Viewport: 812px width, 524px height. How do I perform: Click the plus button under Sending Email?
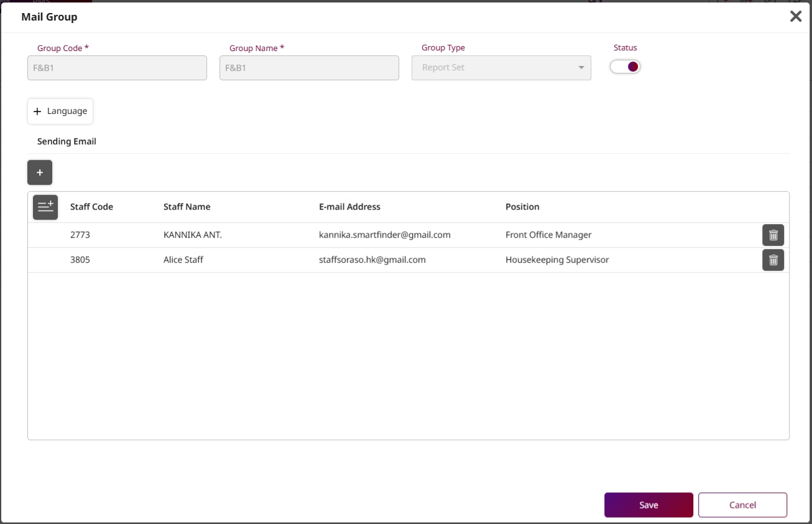[x=40, y=172]
